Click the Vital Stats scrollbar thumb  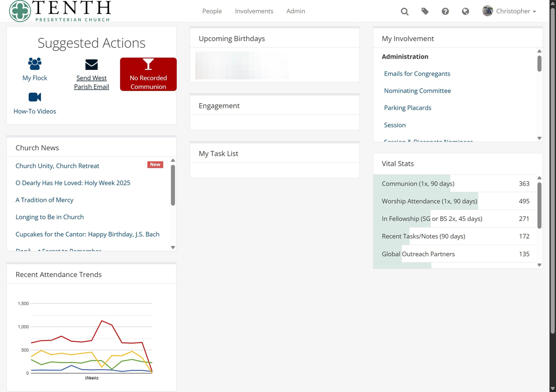pyautogui.click(x=539, y=205)
